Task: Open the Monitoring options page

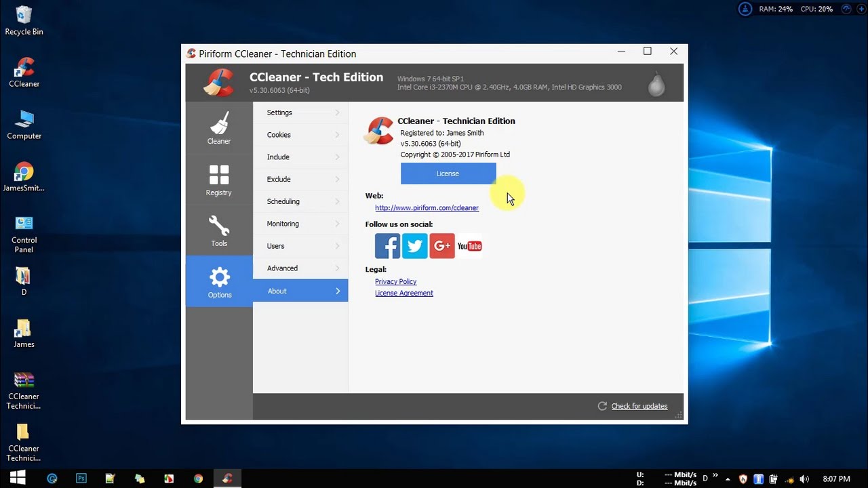Action: [x=300, y=224]
